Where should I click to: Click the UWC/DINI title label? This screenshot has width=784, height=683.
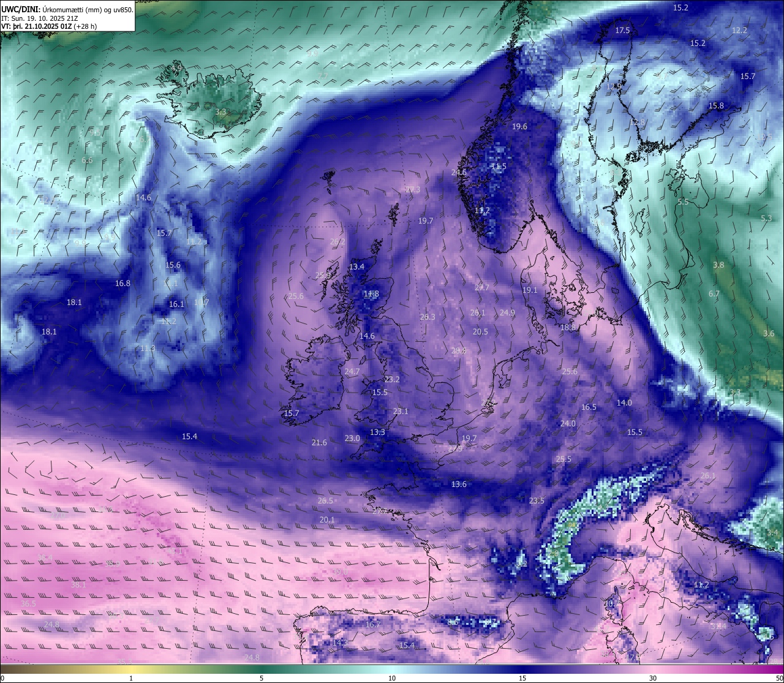[x=20, y=10]
